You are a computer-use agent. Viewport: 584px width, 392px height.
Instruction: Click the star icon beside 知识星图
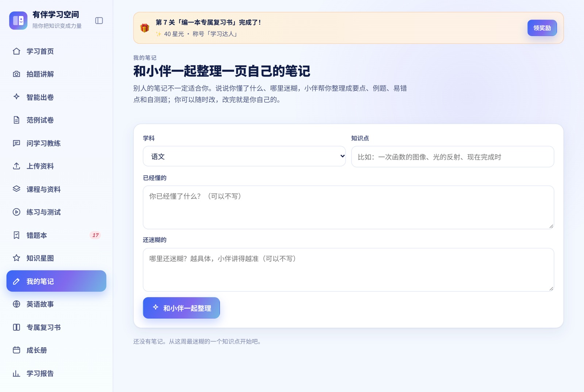16,258
